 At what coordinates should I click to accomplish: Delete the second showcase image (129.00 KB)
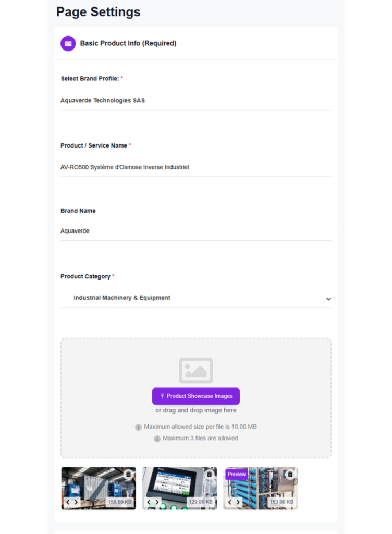tap(210, 475)
